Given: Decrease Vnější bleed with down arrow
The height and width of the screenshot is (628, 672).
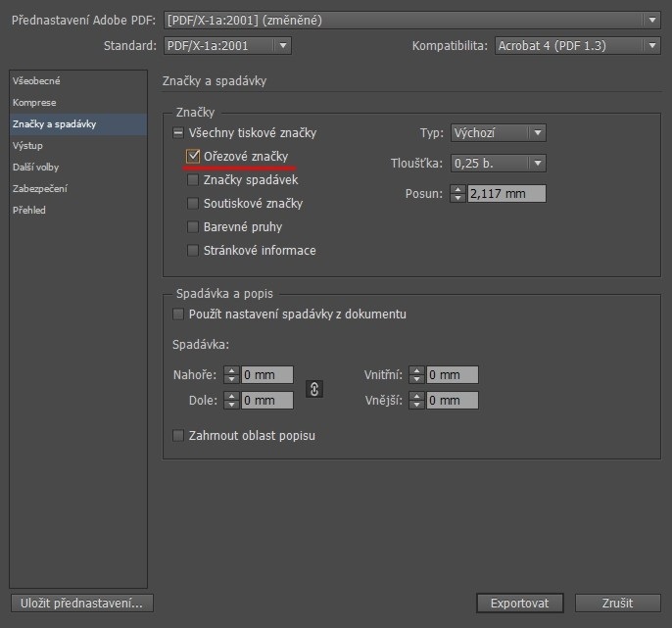Looking at the screenshot, I should (416, 405).
